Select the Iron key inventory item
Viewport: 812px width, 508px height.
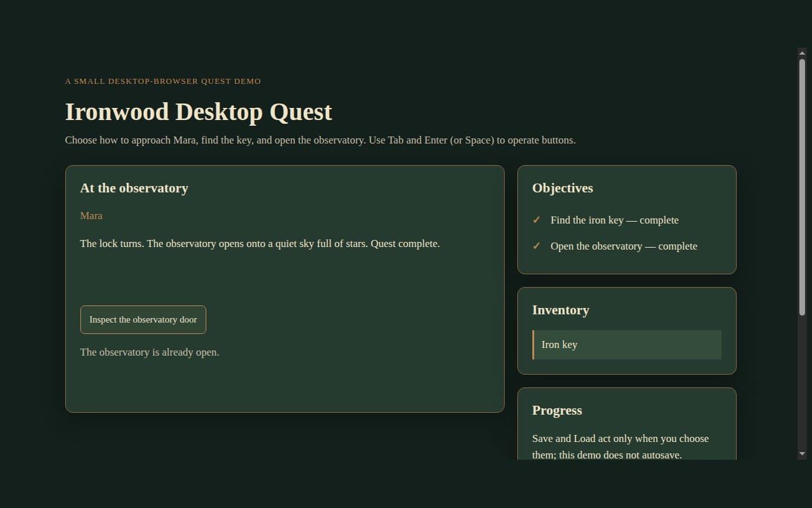click(x=627, y=345)
